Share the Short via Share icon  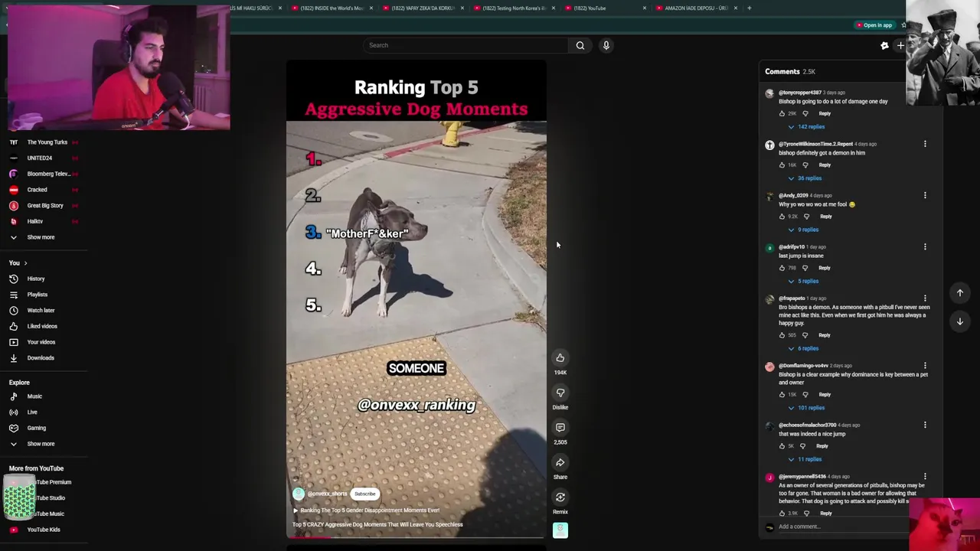pyautogui.click(x=560, y=462)
